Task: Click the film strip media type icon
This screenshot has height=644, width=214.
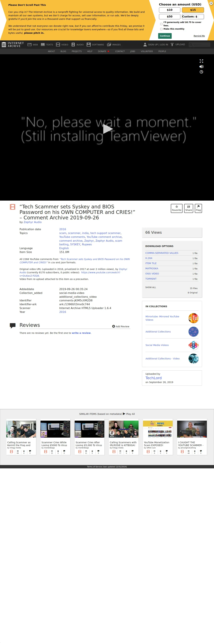Action: 12,207
